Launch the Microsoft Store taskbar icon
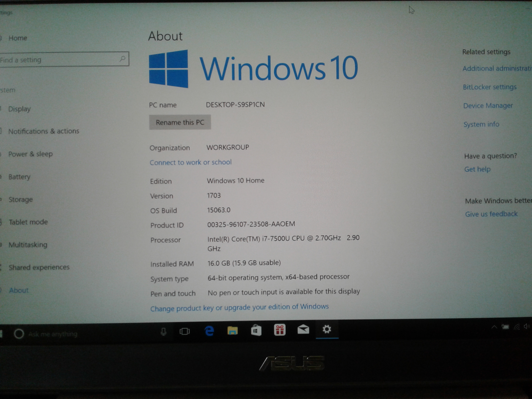 pyautogui.click(x=256, y=330)
